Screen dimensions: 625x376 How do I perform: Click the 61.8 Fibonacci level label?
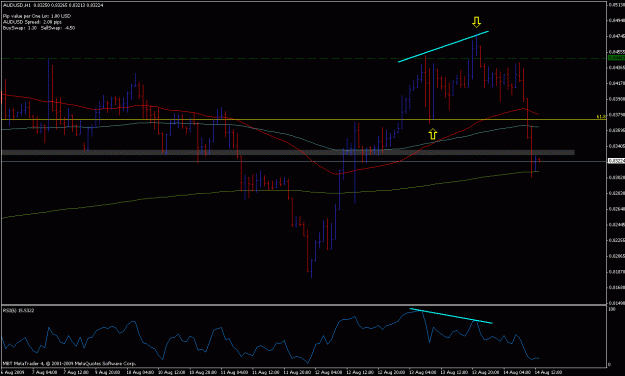pyautogui.click(x=601, y=116)
